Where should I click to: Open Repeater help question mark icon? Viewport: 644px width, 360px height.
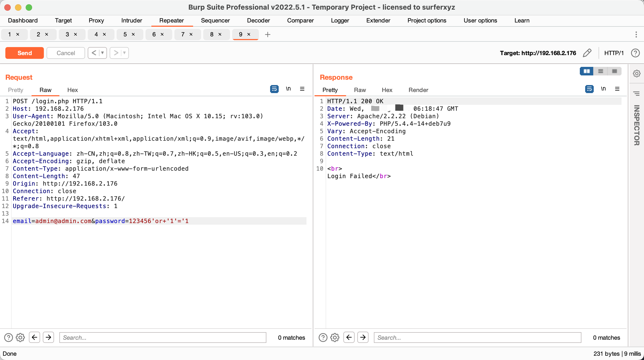click(635, 53)
